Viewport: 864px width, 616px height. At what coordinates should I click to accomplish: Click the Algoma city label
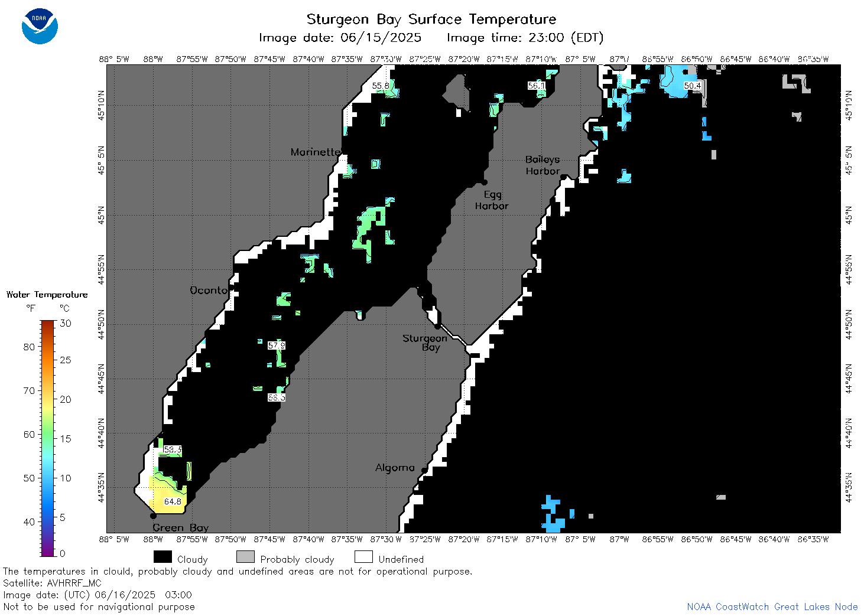point(395,467)
